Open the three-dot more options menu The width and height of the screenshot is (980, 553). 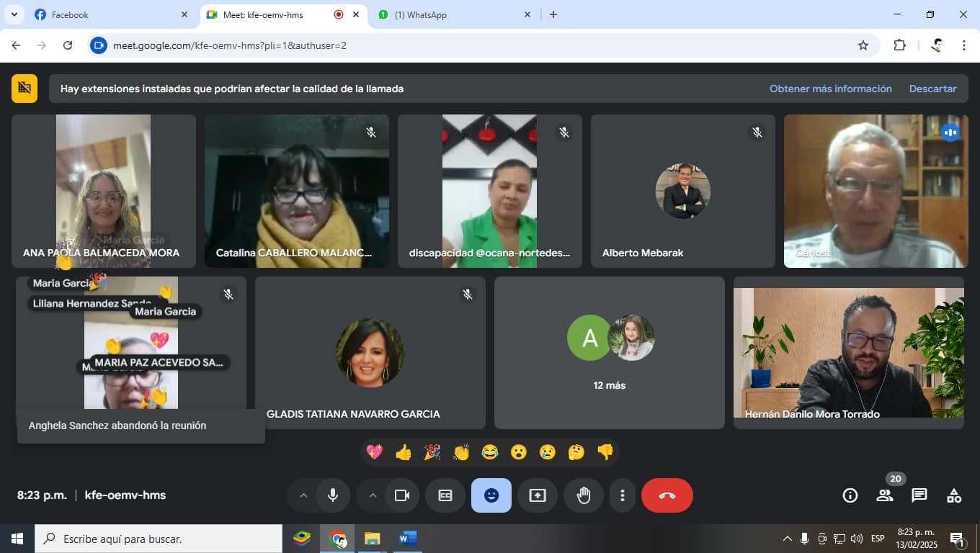(x=623, y=495)
